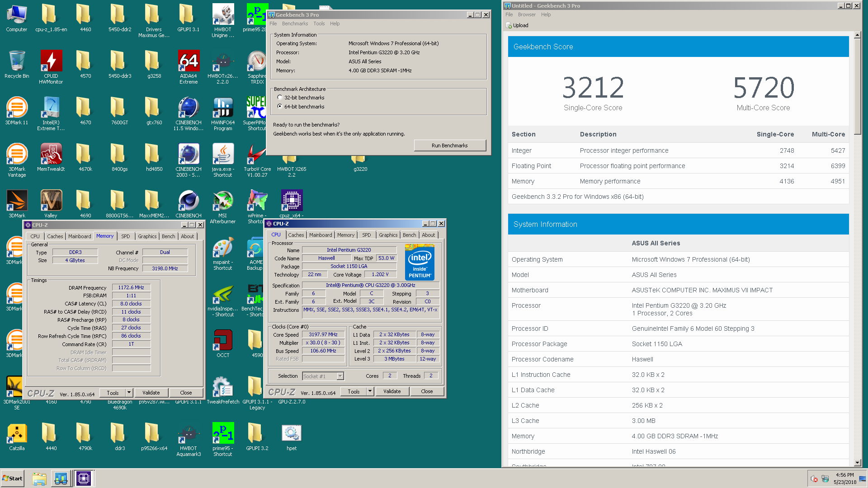The image size is (868, 488).
Task: Open GPUPI 3.1 folder icon
Action: (x=189, y=18)
